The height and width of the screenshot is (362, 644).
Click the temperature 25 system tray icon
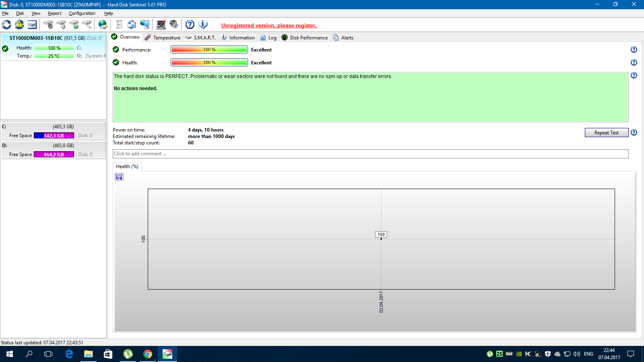(500, 354)
